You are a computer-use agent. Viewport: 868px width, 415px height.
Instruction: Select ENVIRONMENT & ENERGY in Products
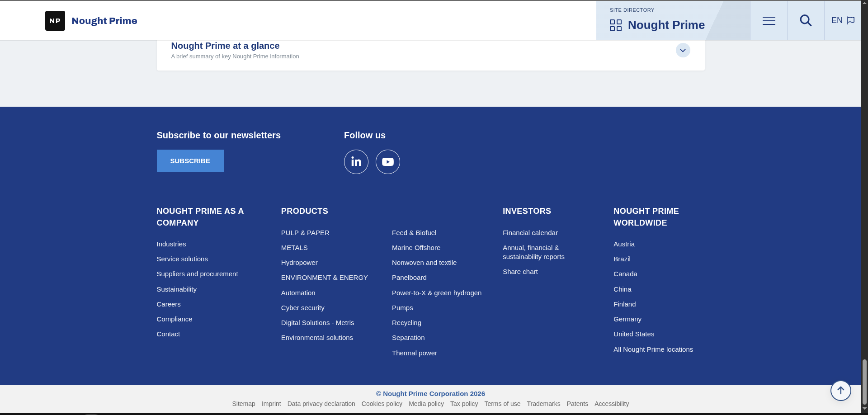click(324, 278)
